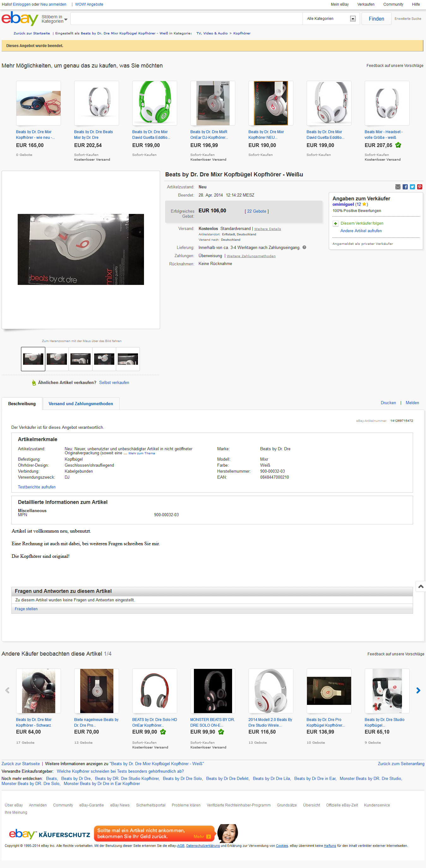Open seller profile omimiguel
The height and width of the screenshot is (868, 426).
(343, 204)
